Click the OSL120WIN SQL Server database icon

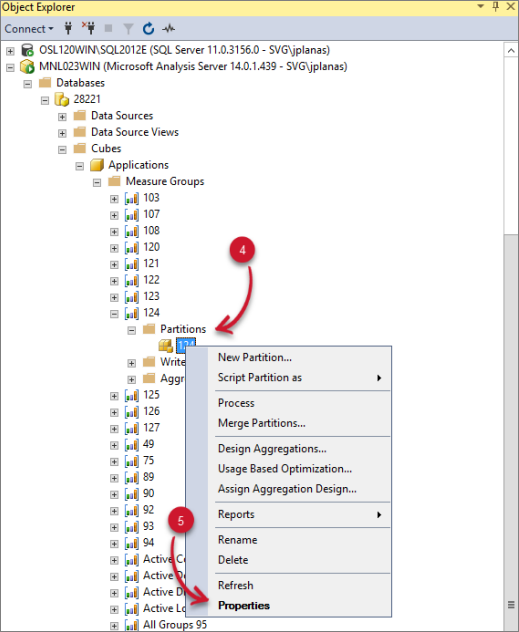pyautogui.click(x=27, y=50)
